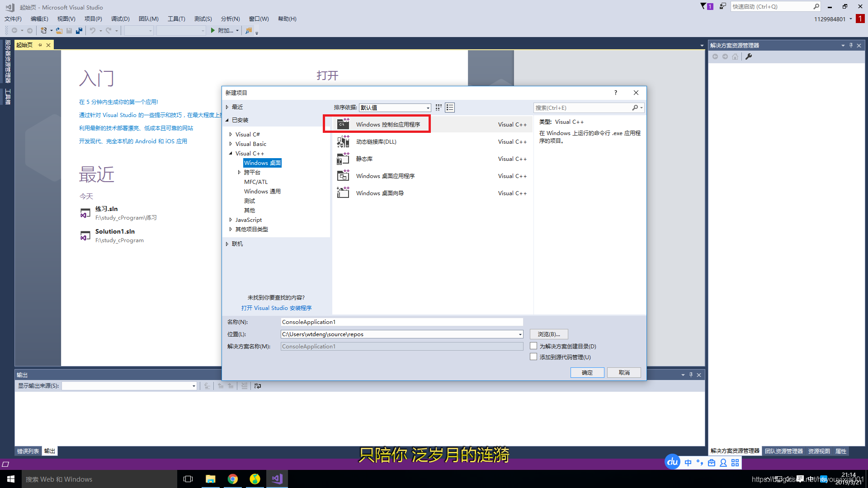Pin the Solution Explorer panel
The height and width of the screenshot is (488, 868).
tap(851, 45)
